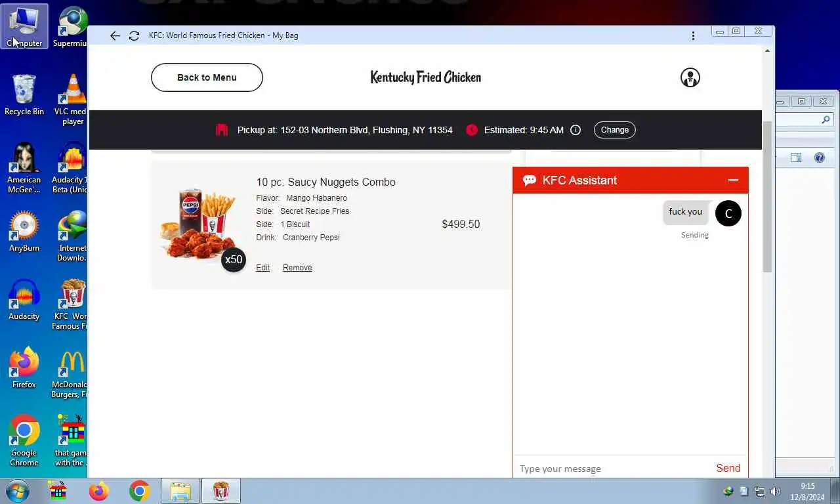Open the Audacity Beta (Unicode) desktop shortcut
Viewport: 840px width, 504px height.
click(71, 168)
